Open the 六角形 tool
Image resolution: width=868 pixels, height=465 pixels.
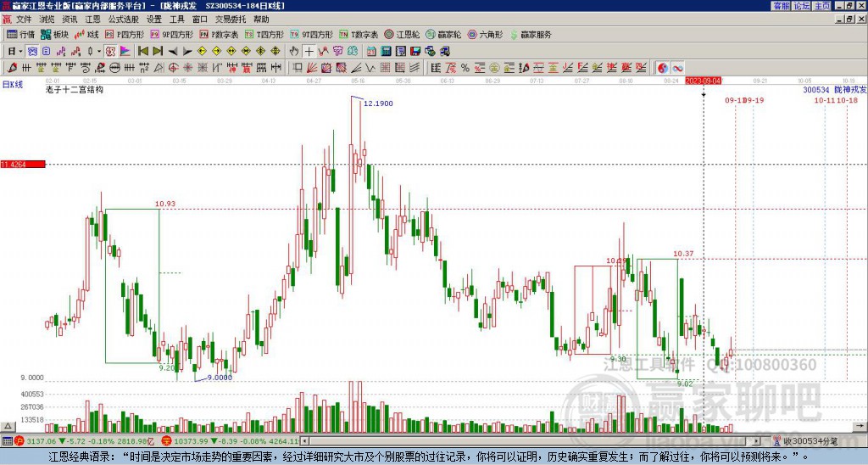click(486, 34)
